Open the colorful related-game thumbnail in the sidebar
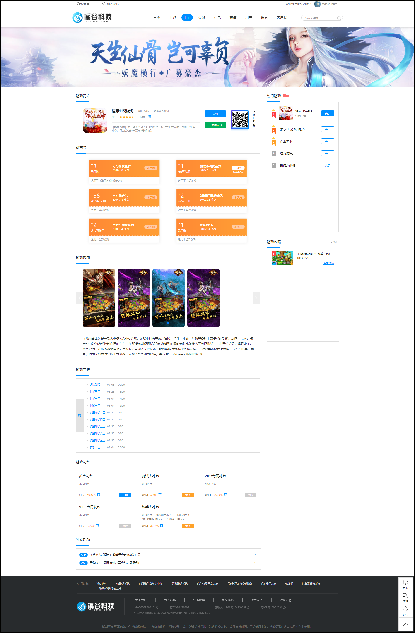This screenshot has width=415, height=633. (x=282, y=258)
